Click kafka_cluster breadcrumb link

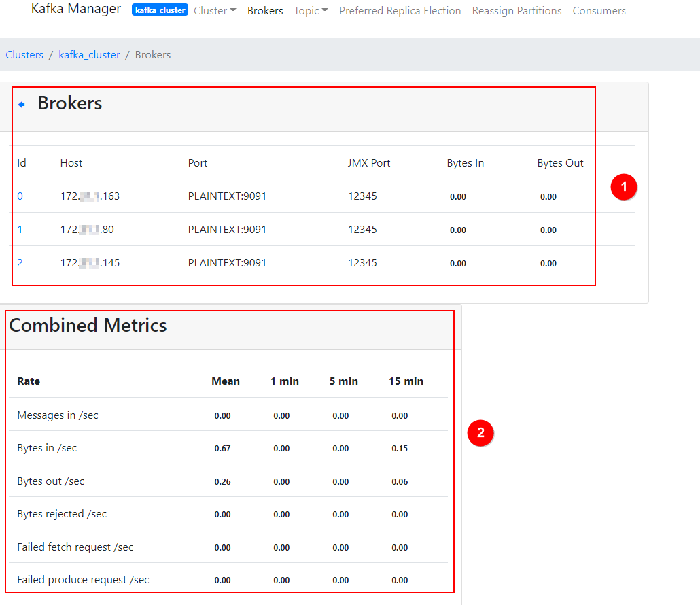[x=89, y=55]
